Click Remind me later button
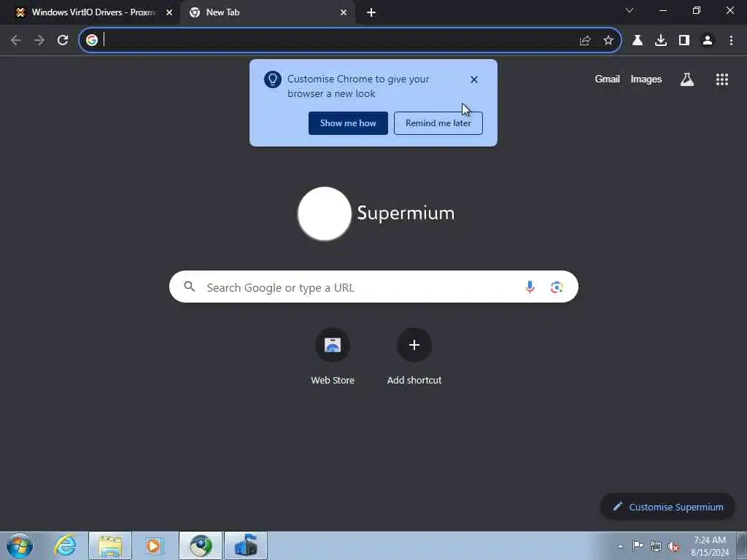 (438, 123)
